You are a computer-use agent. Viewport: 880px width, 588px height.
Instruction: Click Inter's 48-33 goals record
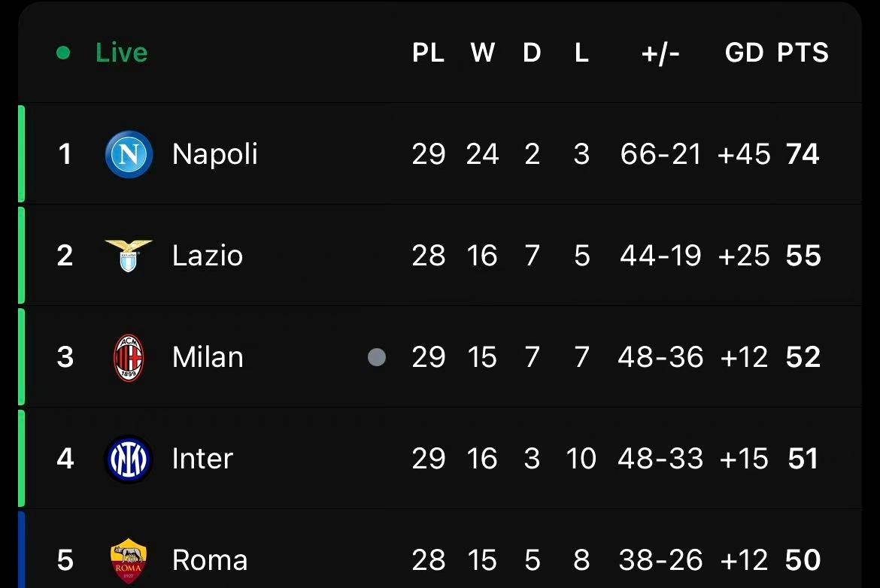pyautogui.click(x=660, y=459)
